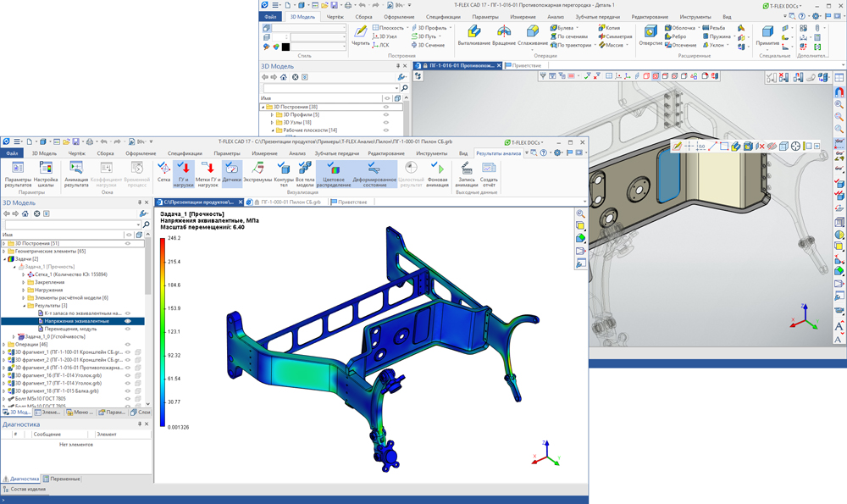Select the Отверстие hole tool
Image resolution: width=847 pixels, height=504 pixels.
pos(650,35)
